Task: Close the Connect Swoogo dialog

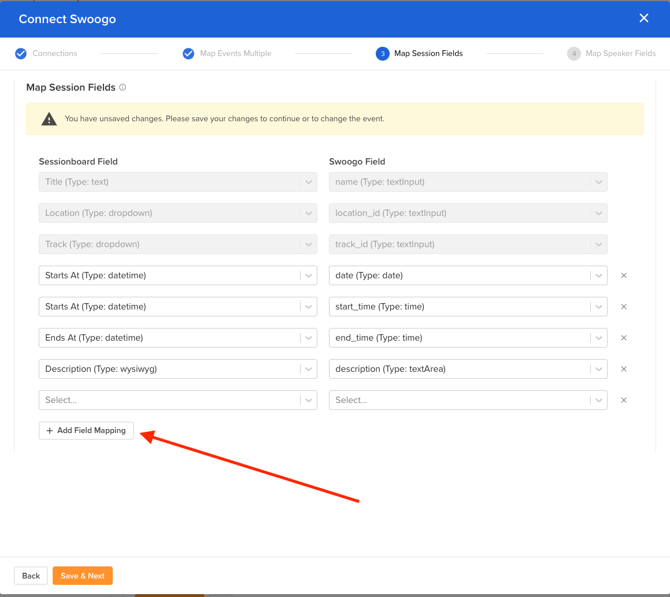Action: coord(644,18)
